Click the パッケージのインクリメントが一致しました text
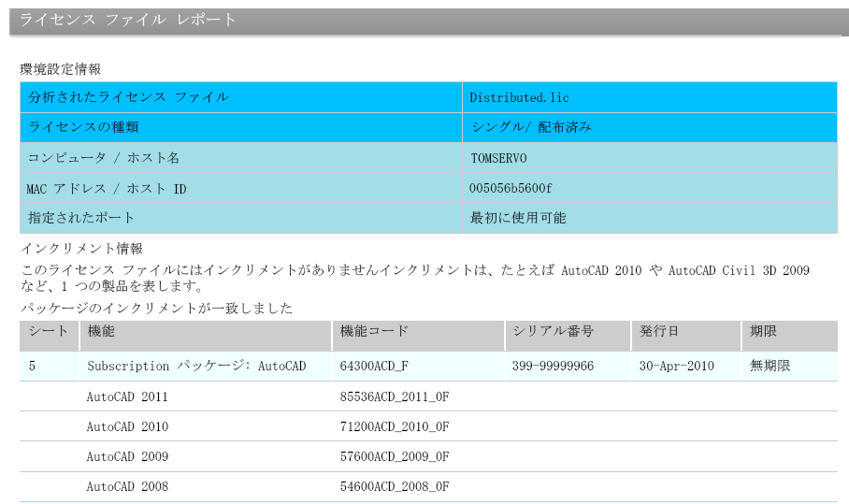This screenshot has height=504, width=849. 156,308
